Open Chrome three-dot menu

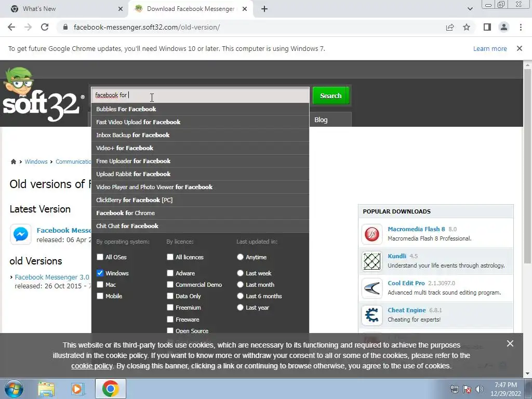[x=521, y=27]
